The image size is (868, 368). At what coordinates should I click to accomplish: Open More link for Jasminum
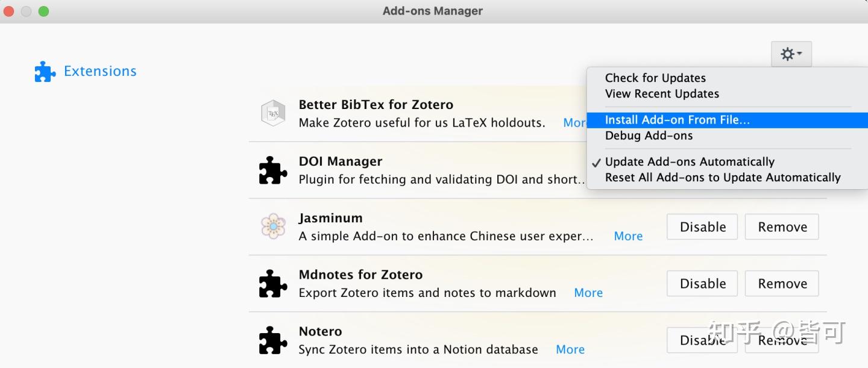pyautogui.click(x=628, y=236)
